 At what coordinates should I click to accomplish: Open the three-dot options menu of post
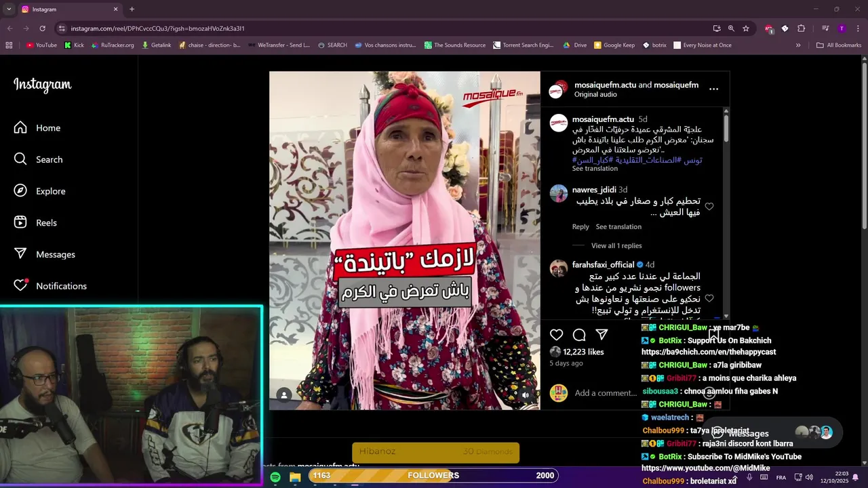point(713,89)
